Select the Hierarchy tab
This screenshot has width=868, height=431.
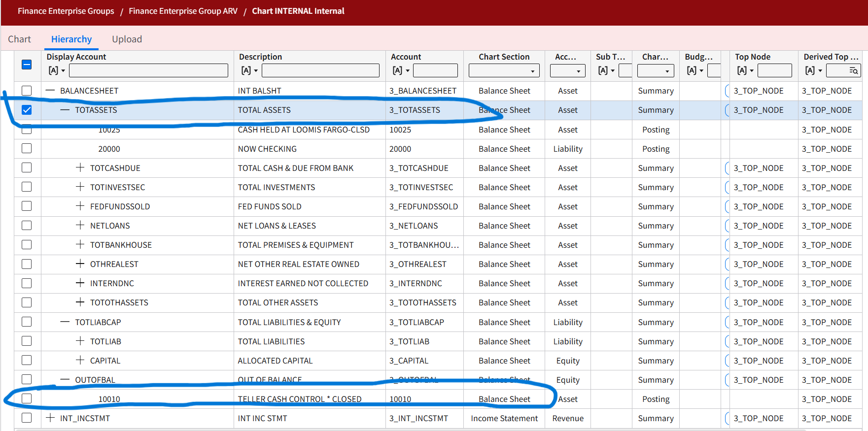[x=71, y=39]
